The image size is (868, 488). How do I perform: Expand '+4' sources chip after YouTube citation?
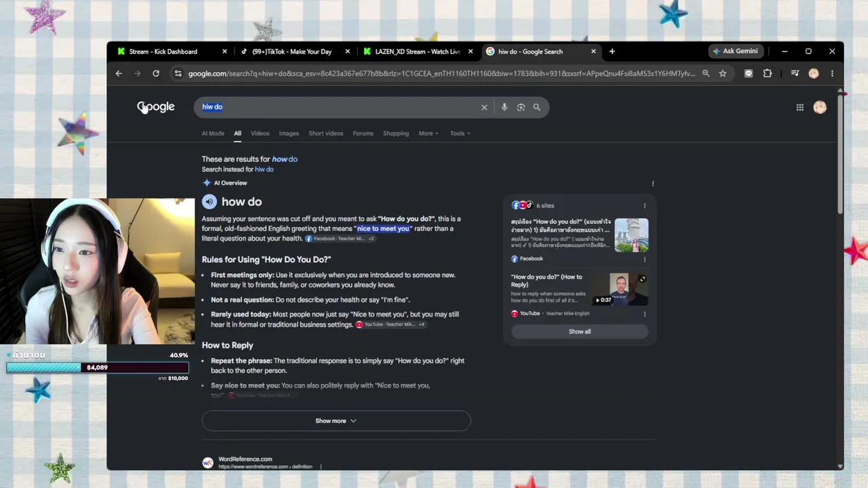(421, 325)
